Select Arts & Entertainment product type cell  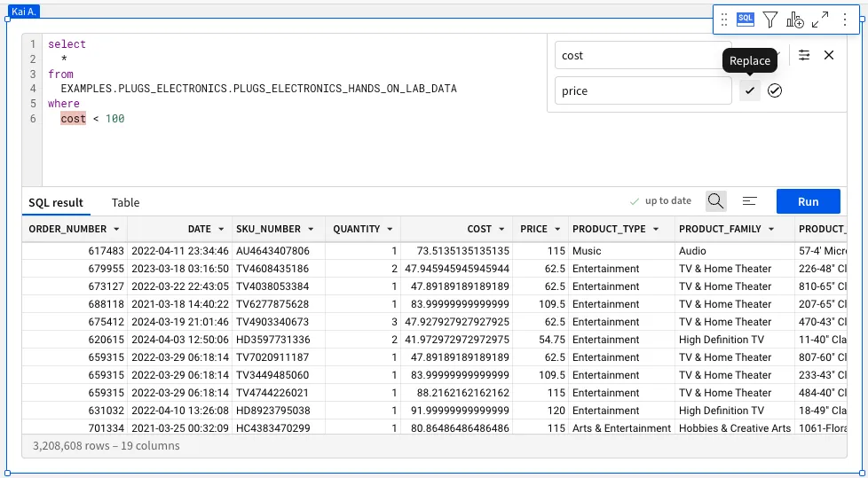(x=621, y=427)
